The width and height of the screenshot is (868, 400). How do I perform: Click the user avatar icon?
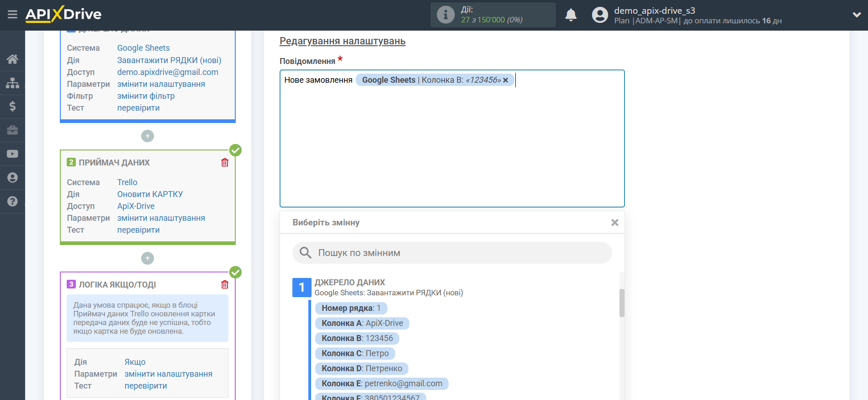(600, 15)
